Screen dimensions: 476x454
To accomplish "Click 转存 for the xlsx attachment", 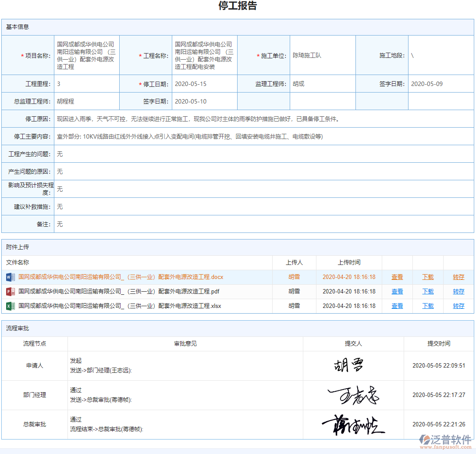I will coord(458,306).
